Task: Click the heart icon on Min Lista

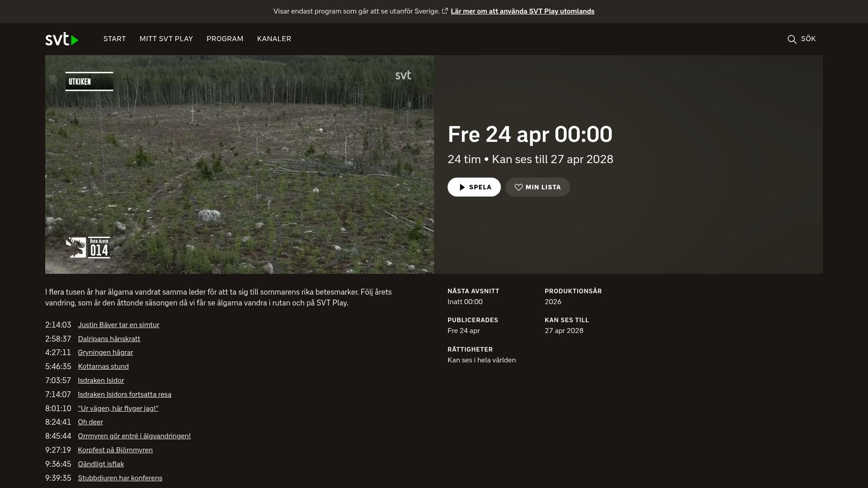Action: coord(519,187)
